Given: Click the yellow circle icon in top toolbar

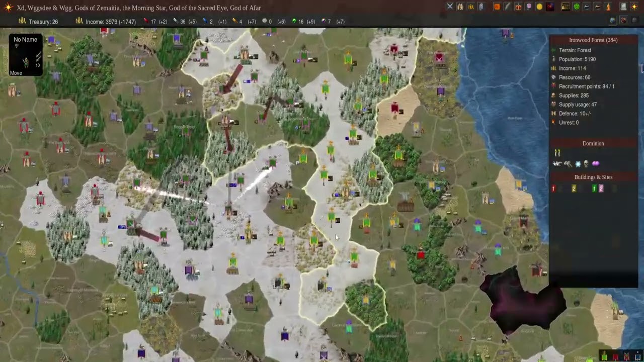Looking at the screenshot, I should [x=539, y=7].
